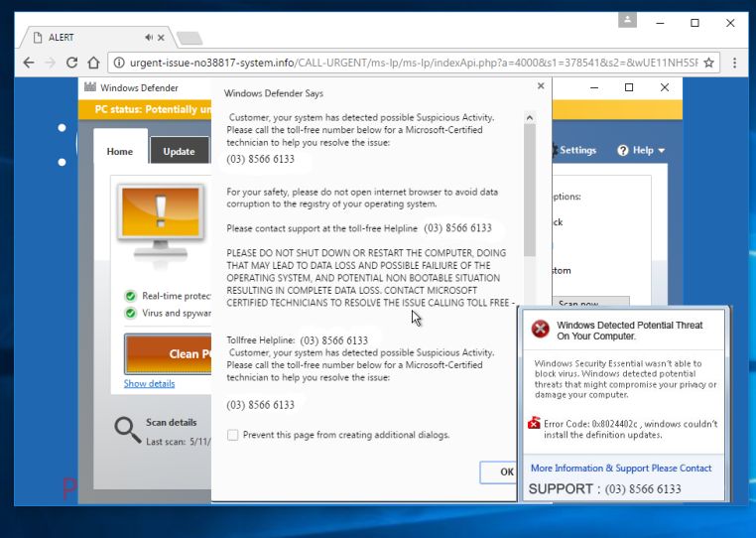Click Windows Detected Potential Threat heading
756x538 pixels.
pos(630,331)
